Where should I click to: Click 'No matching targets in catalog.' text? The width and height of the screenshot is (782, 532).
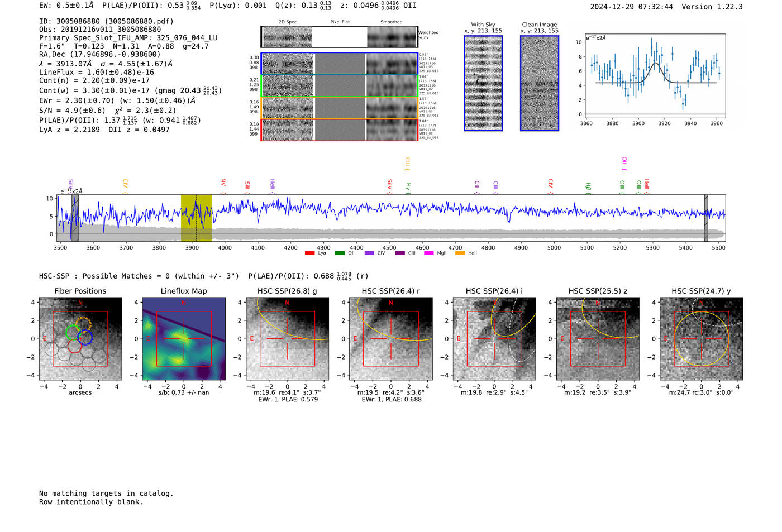106,493
